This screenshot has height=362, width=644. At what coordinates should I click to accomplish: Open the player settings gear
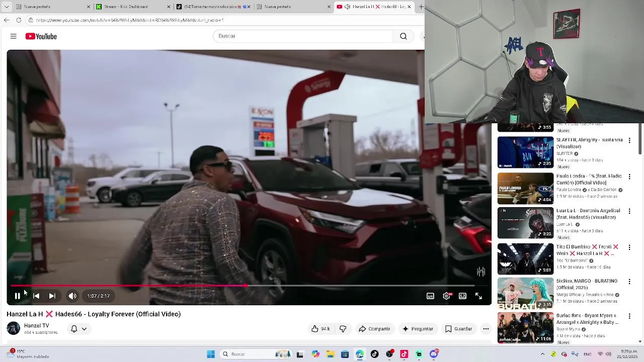(x=446, y=296)
